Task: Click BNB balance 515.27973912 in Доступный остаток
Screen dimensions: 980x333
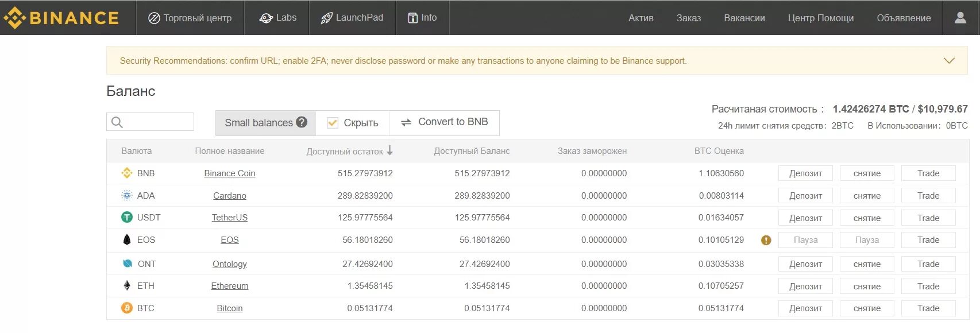Action: 365,173
